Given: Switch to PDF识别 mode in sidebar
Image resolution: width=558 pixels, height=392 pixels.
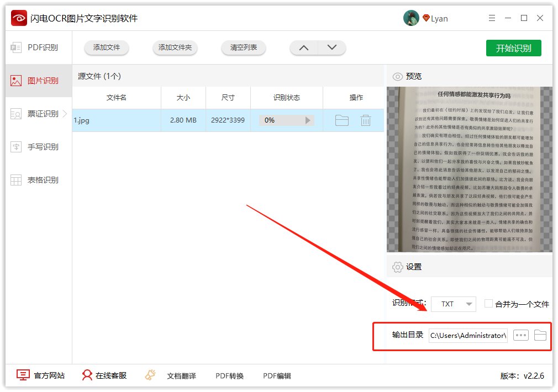Looking at the screenshot, I should pos(34,47).
